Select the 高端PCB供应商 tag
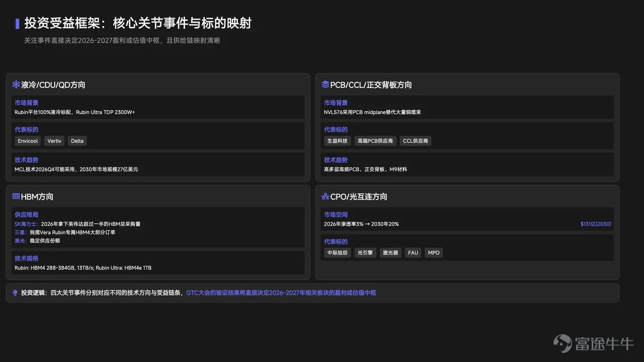644x362 pixels. click(375, 141)
